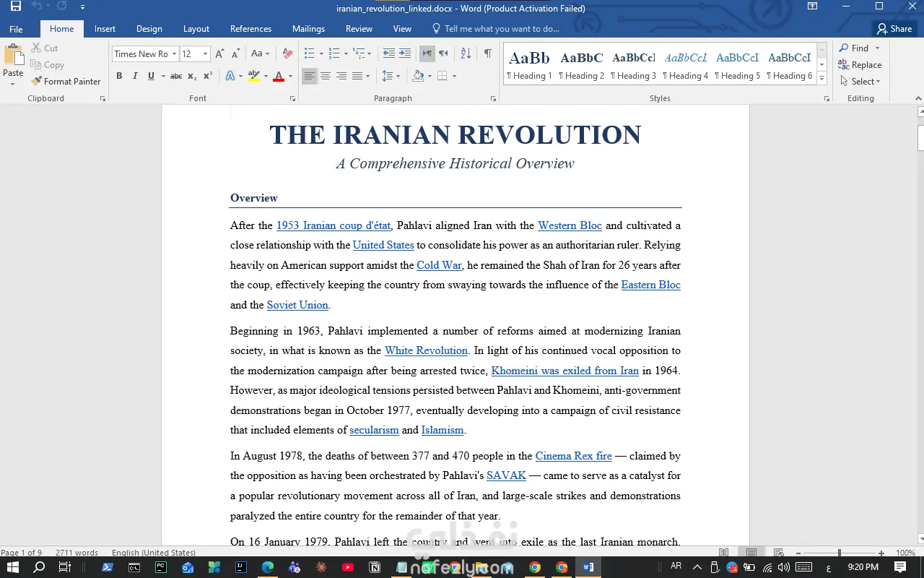Image resolution: width=924 pixels, height=578 pixels.
Task: Click the Line and Paragraph Spacing icon
Action: click(387, 76)
